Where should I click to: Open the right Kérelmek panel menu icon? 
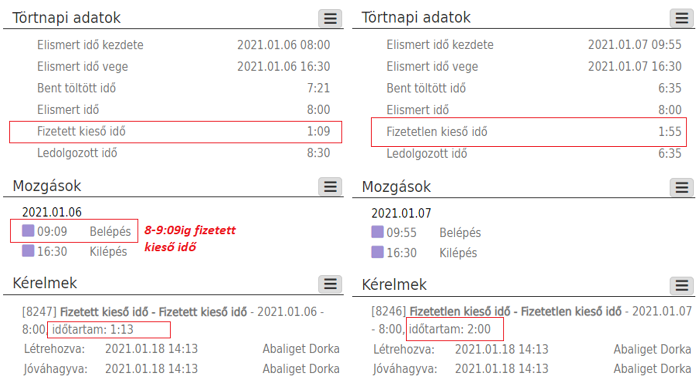tap(681, 285)
